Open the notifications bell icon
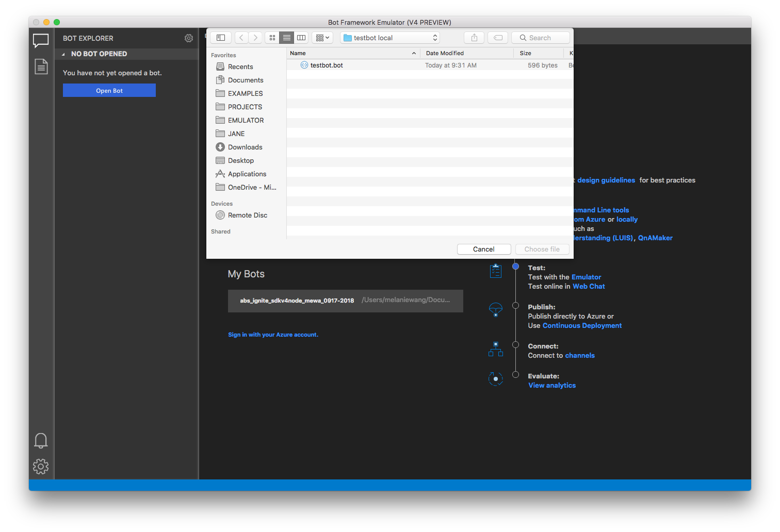This screenshot has height=532, width=780. click(x=41, y=440)
